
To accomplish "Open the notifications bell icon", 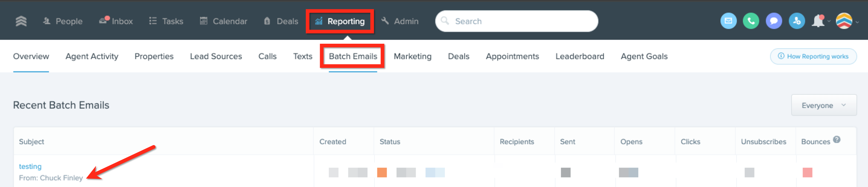I will coord(818,21).
